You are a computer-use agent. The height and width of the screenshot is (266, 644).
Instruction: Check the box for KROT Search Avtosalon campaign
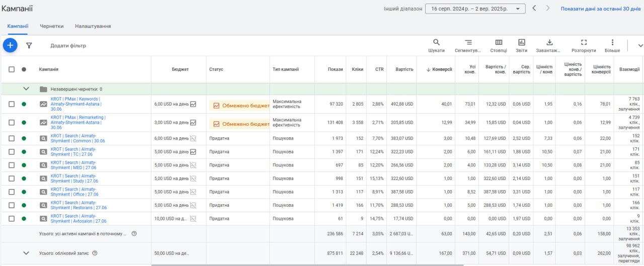pyautogui.click(x=12, y=219)
